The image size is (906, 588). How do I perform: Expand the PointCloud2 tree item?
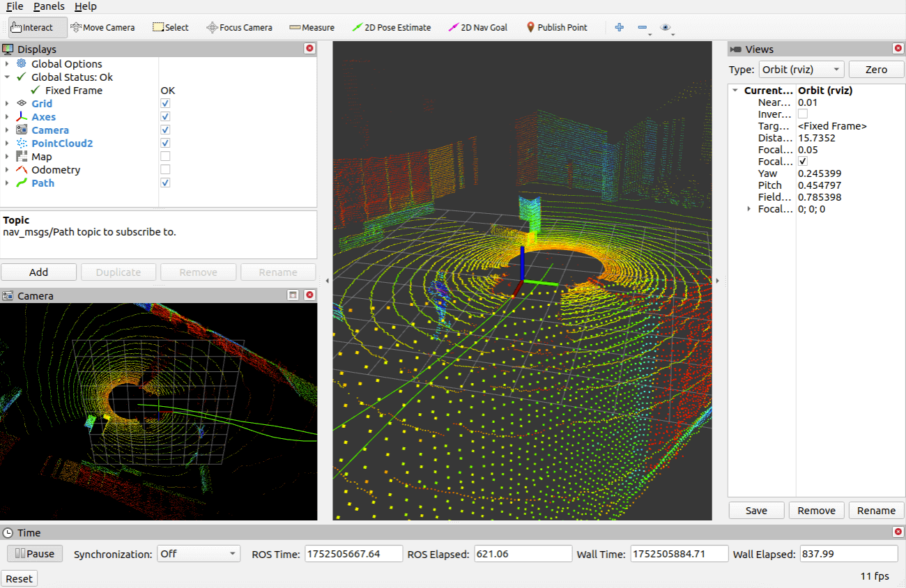(7, 144)
